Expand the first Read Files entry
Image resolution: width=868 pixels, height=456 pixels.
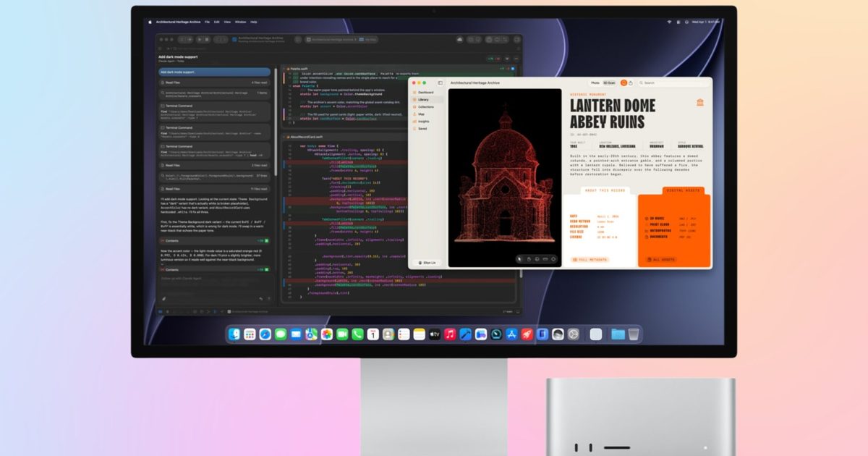coord(215,83)
